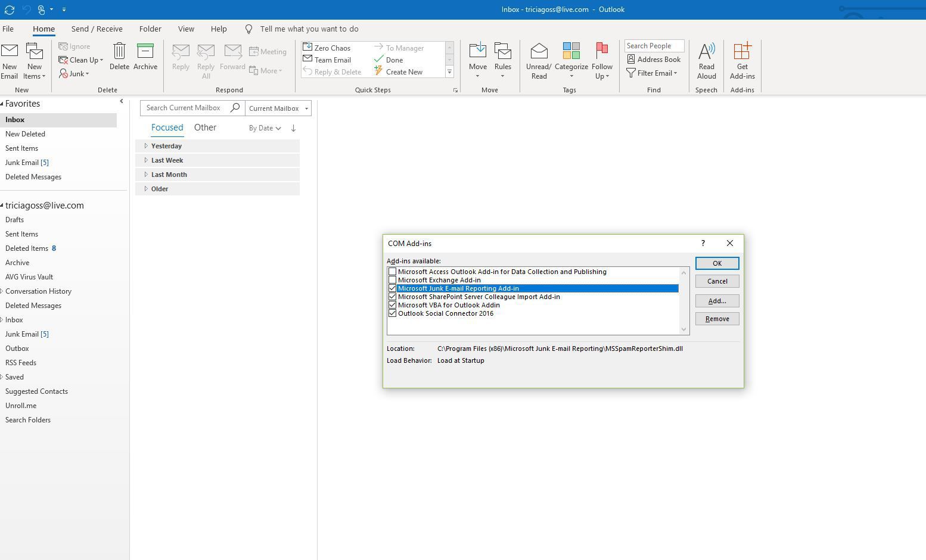Click the help question mark in COM Add-ins dialog
This screenshot has width=926, height=560.
703,243
